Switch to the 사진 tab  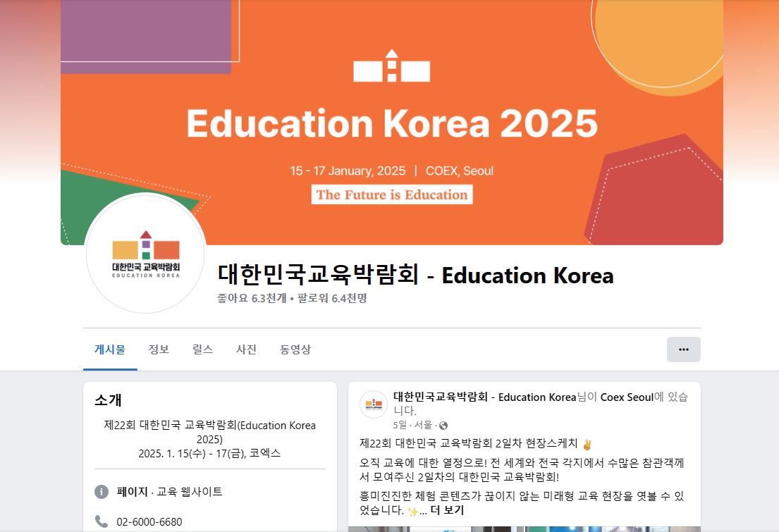coord(247,349)
